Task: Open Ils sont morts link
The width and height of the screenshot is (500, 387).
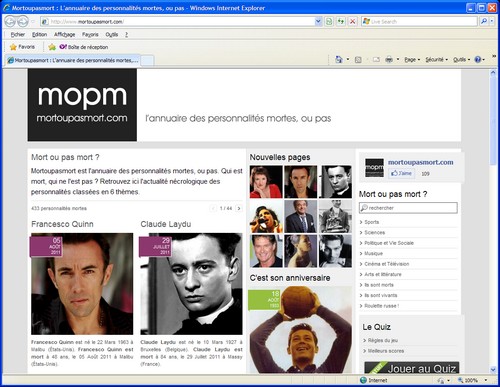Action: (x=379, y=285)
